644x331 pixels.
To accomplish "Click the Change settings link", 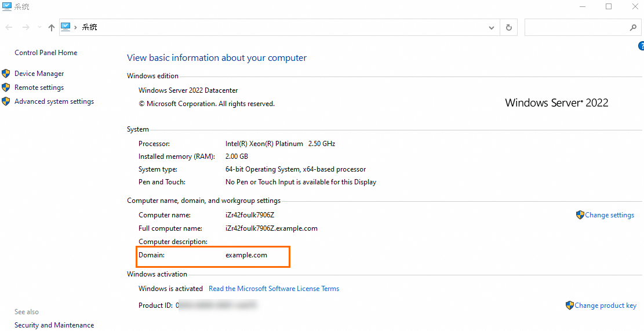I will tap(609, 215).
